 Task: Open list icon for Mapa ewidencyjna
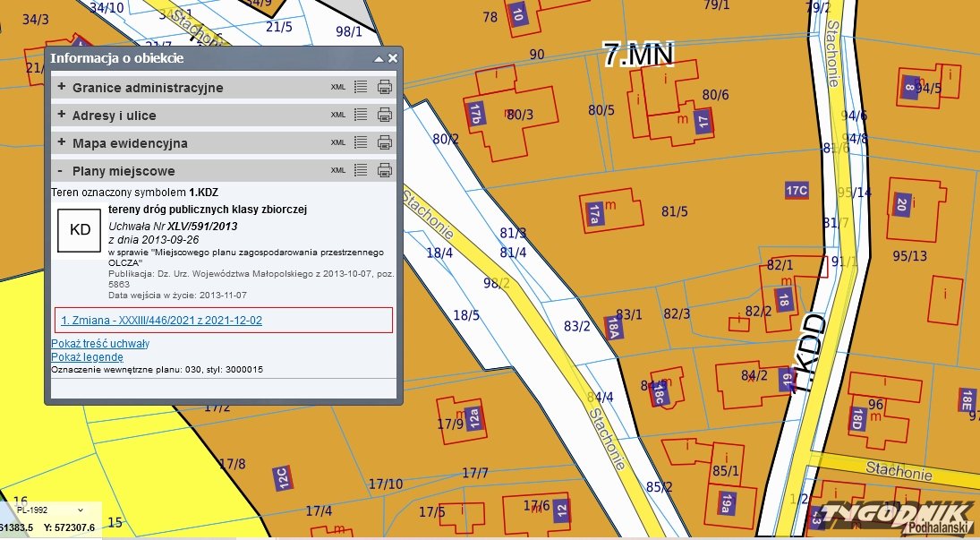pyautogui.click(x=361, y=143)
